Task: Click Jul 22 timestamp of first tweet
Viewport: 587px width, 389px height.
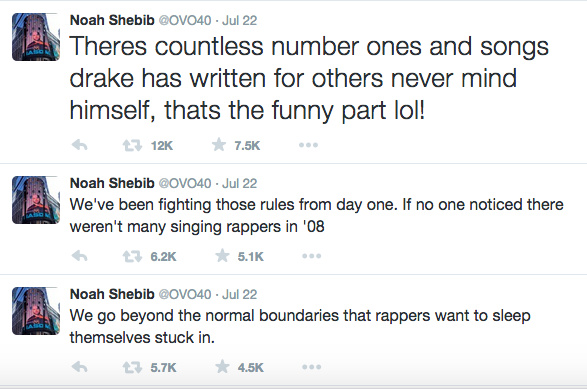Action: point(240,20)
